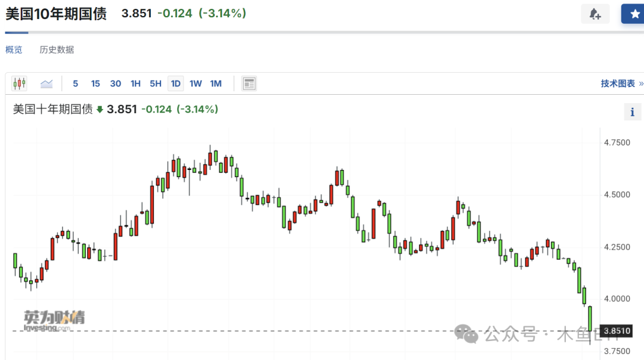Switch chart to 1M monthly interval
Screen dimensions: 644x360
click(x=216, y=83)
